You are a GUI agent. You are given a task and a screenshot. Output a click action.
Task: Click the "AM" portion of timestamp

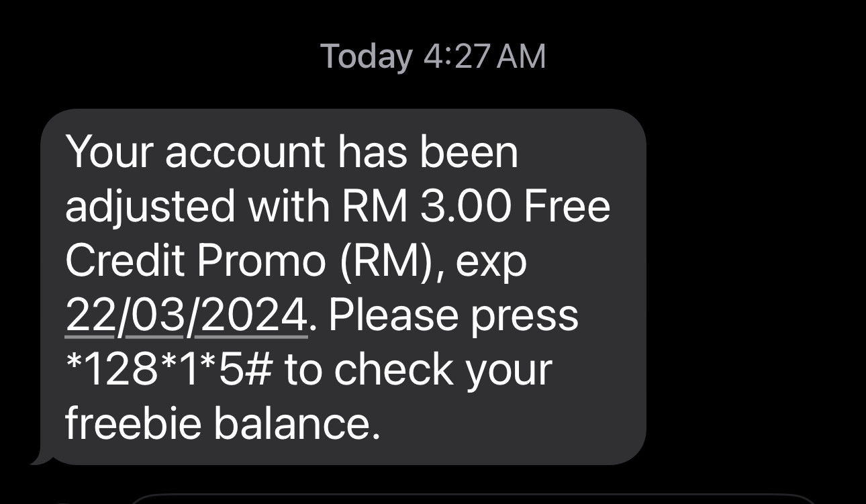tap(522, 56)
